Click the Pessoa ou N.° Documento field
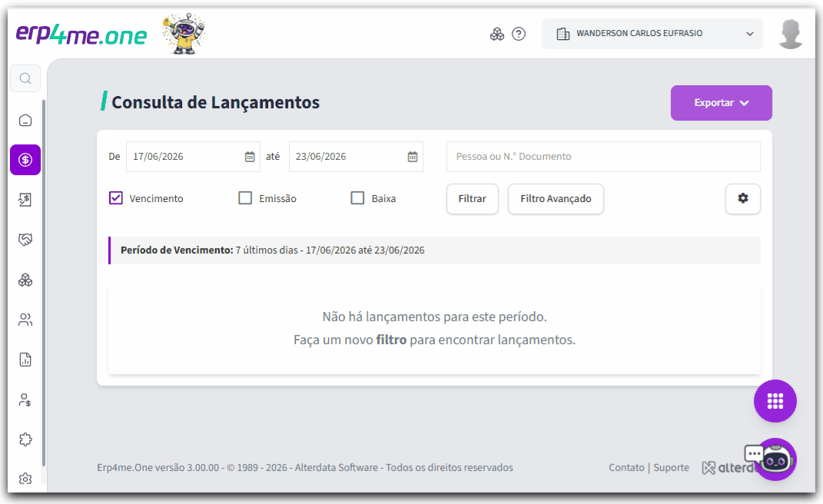Viewport: 823px width, 504px height. coord(603,157)
